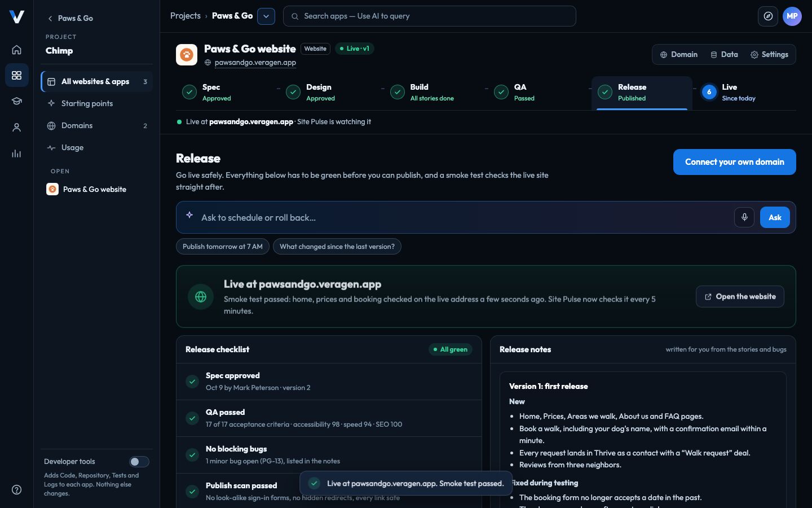Open the pawsandgo.veragen.app link
This screenshot has width=812, height=508.
[x=255, y=63]
